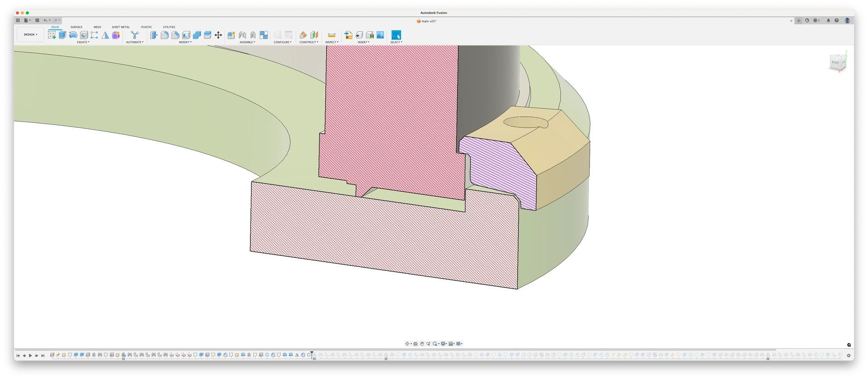Click the Insert Canvas image icon

380,35
